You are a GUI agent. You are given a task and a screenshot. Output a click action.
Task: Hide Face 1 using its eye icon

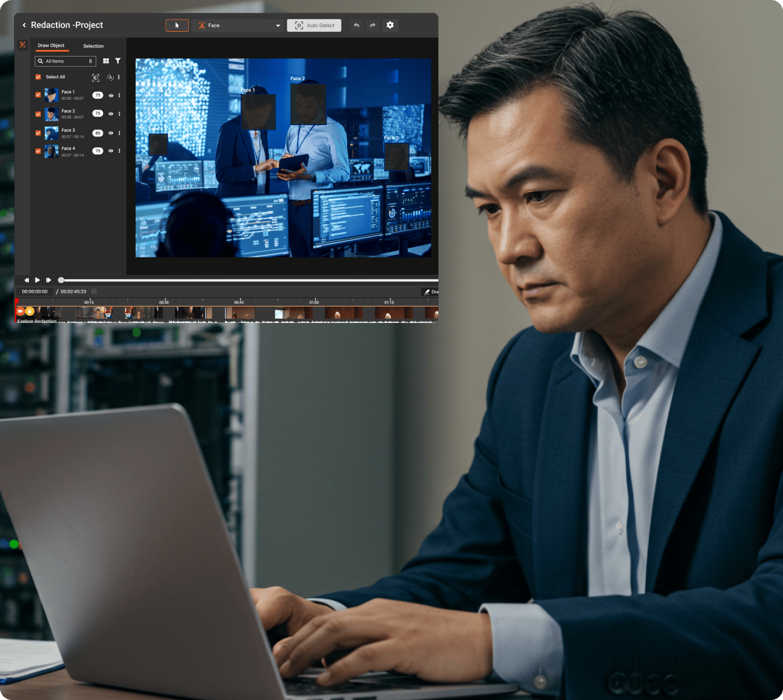click(111, 96)
